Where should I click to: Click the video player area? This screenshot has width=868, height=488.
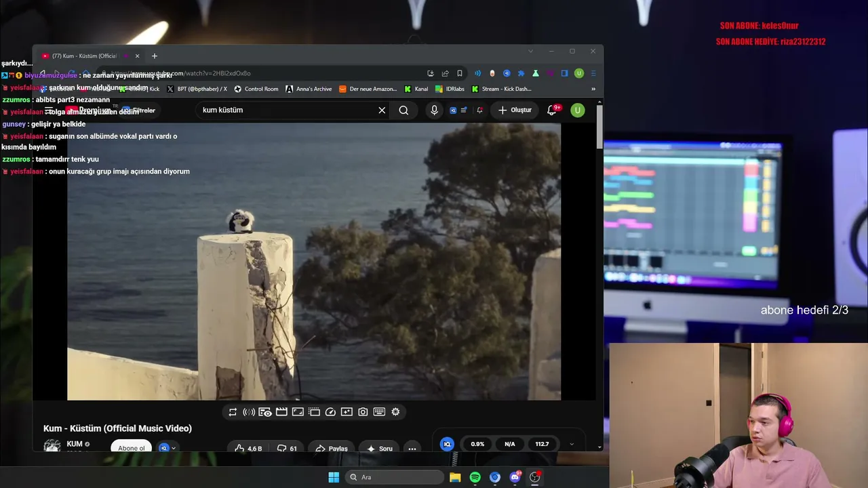(314, 262)
